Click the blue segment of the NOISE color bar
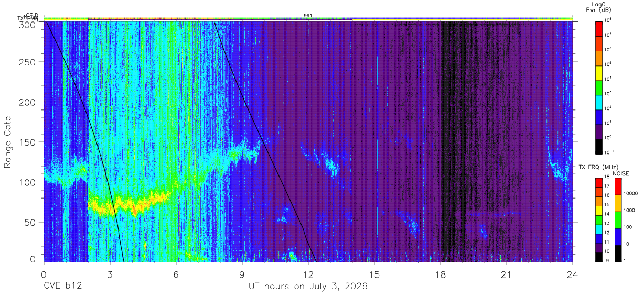Viewport: 644px width, 297px height. 618,237
